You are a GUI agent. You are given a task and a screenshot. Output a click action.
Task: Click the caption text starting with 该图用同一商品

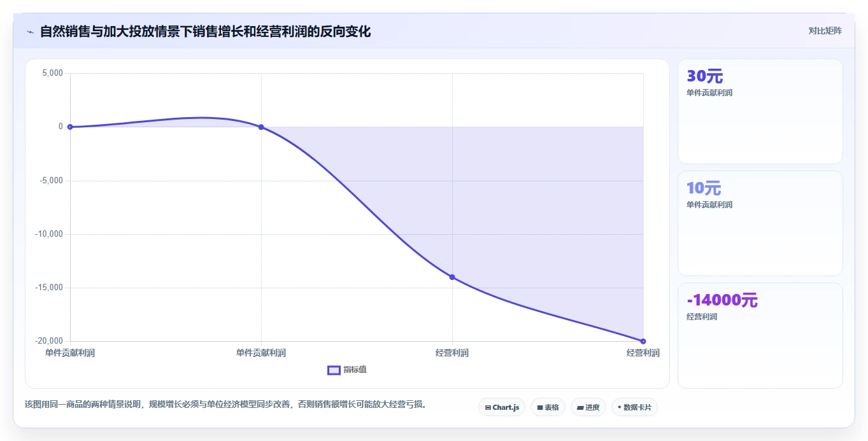pos(225,404)
